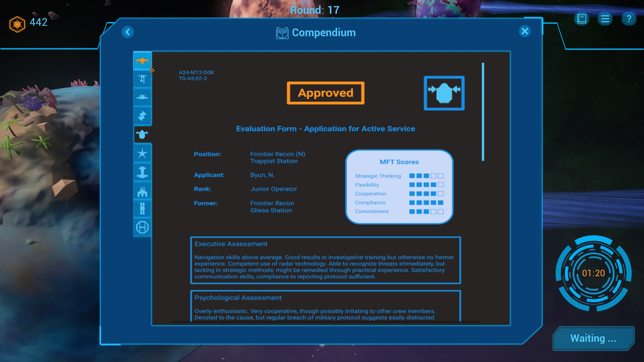This screenshot has height=362, width=644.
Task: Select the anvil-shaped station sidebar tab
Action: click(142, 172)
